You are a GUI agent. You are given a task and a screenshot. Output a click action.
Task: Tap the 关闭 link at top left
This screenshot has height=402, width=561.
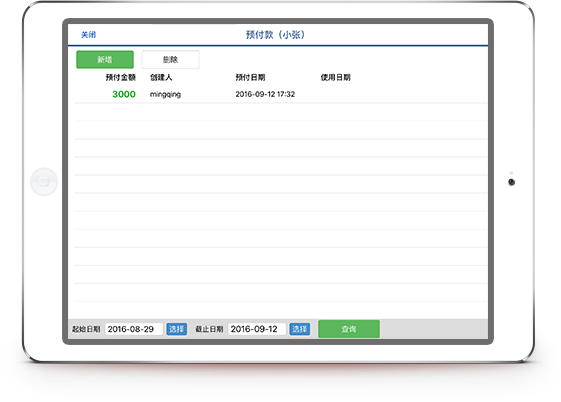[88, 35]
